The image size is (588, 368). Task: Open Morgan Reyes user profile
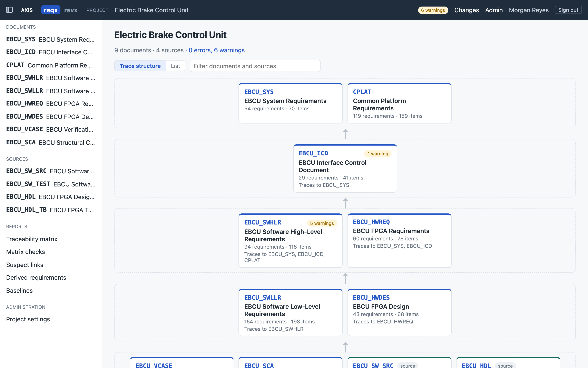click(529, 10)
